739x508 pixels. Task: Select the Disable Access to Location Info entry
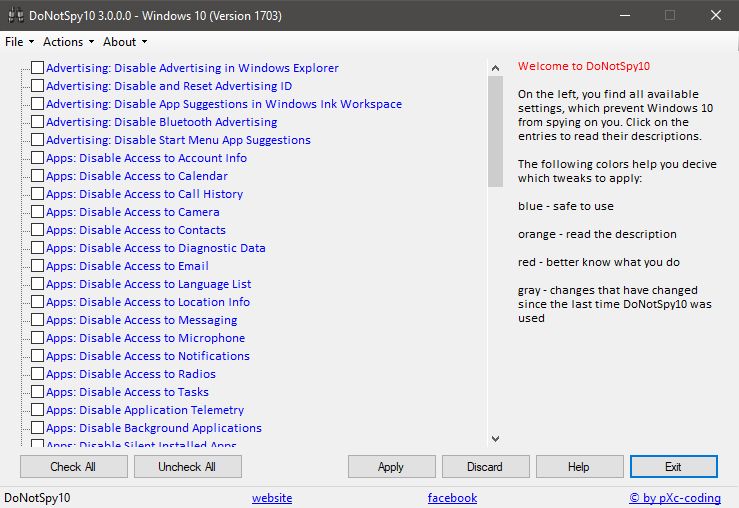(148, 302)
